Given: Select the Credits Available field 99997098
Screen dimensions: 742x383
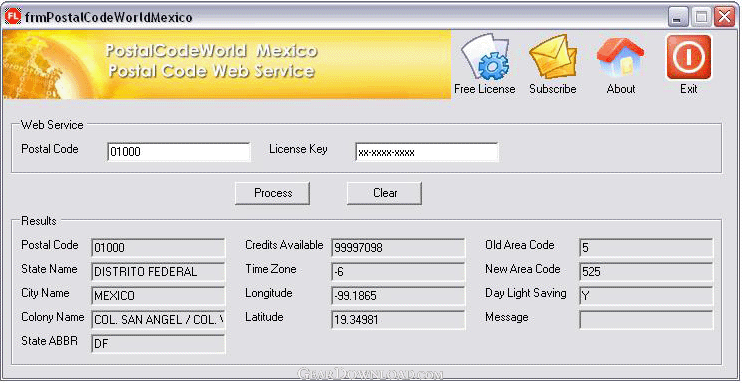Looking at the screenshot, I should pos(398,248).
